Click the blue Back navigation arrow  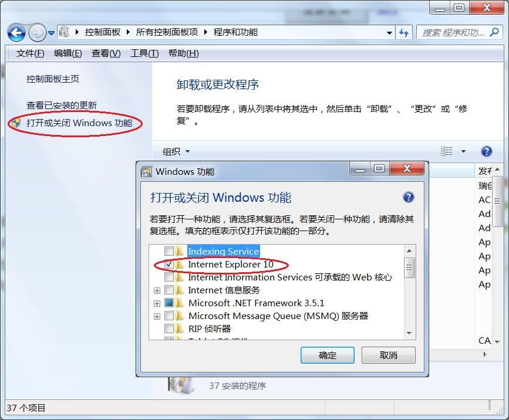[16, 32]
